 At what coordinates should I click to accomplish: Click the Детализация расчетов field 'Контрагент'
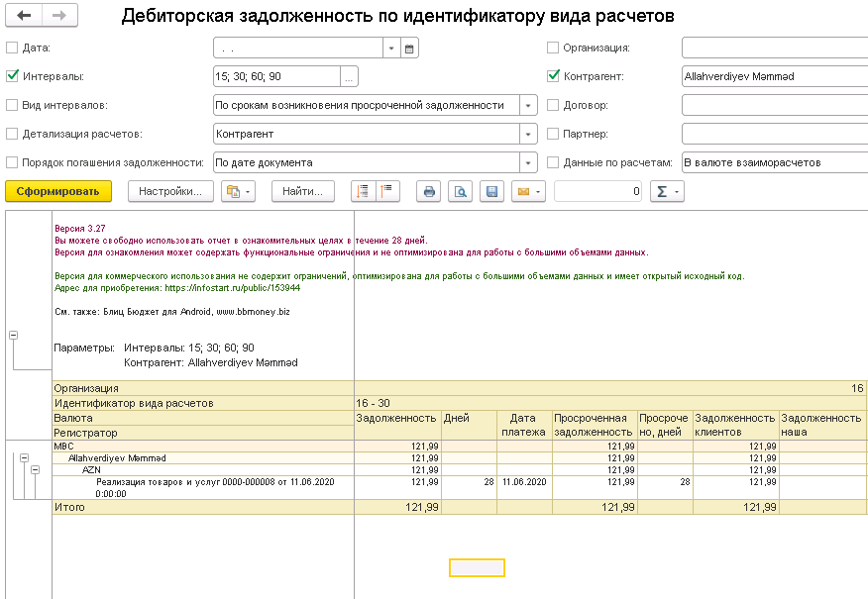coord(367,135)
